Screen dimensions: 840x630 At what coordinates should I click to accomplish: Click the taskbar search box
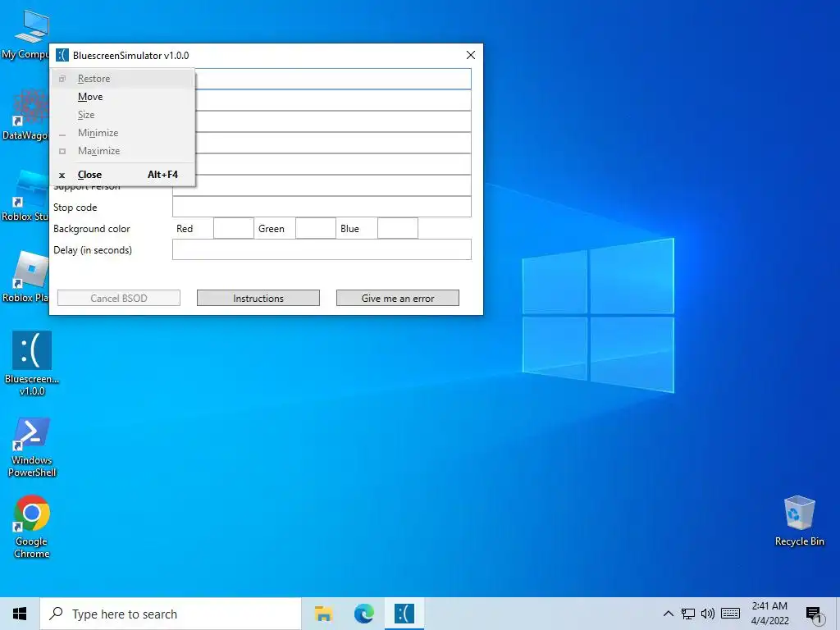[171, 614]
